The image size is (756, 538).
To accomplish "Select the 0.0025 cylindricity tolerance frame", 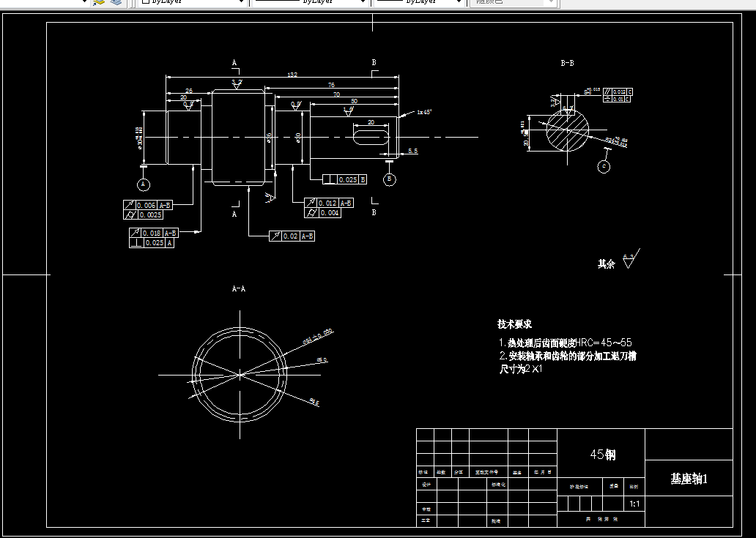I will 143,214.
